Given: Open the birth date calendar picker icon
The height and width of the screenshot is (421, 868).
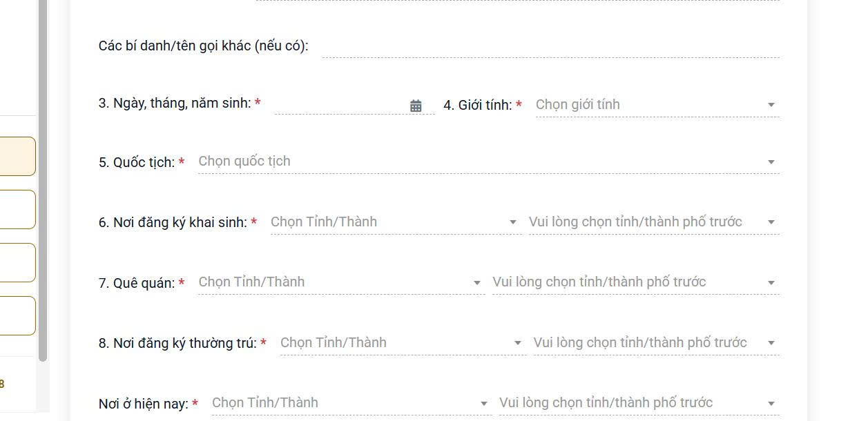Looking at the screenshot, I should (x=416, y=106).
